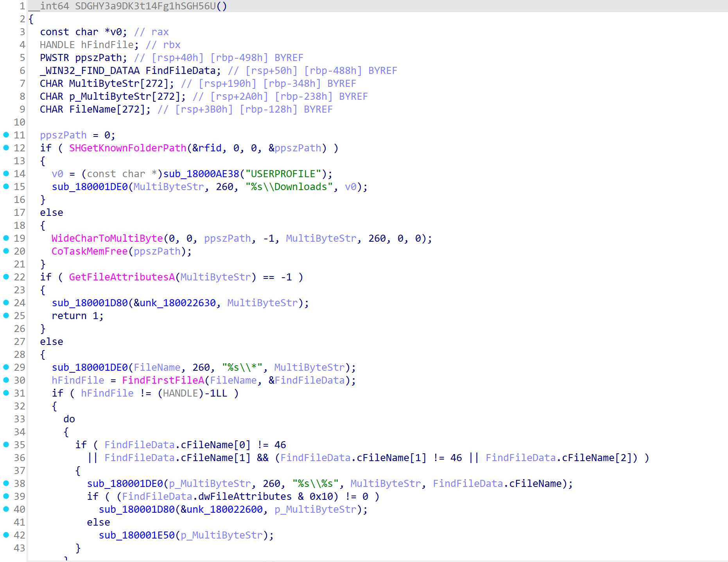Select the &rfid argument
The height and width of the screenshot is (562, 728).
click(207, 148)
